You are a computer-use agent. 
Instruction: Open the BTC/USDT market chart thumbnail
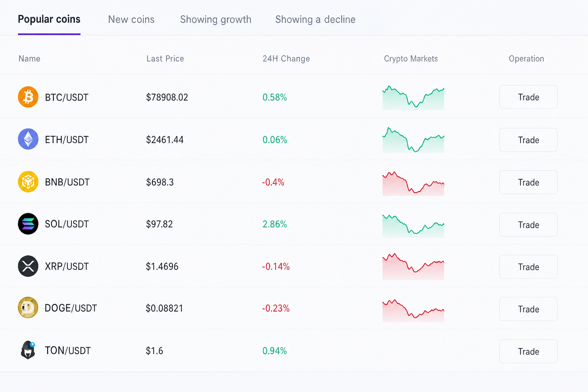(x=413, y=98)
